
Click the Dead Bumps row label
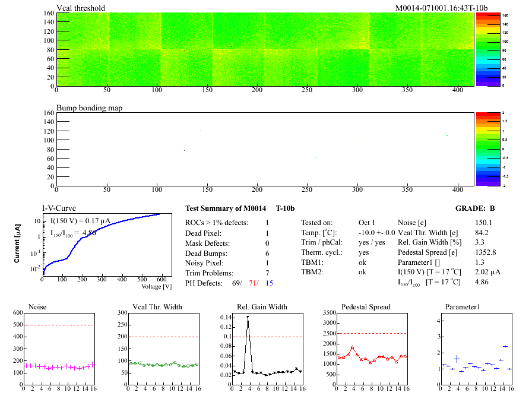207,254
